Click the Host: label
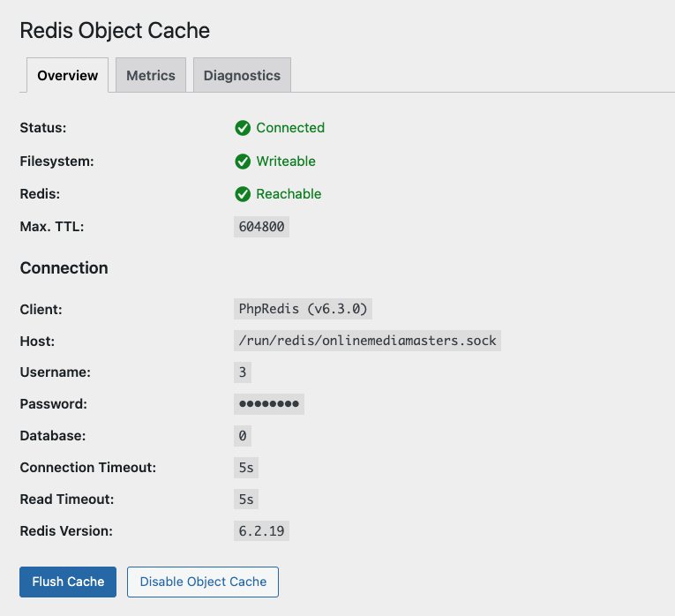675x616 pixels. click(x=37, y=341)
